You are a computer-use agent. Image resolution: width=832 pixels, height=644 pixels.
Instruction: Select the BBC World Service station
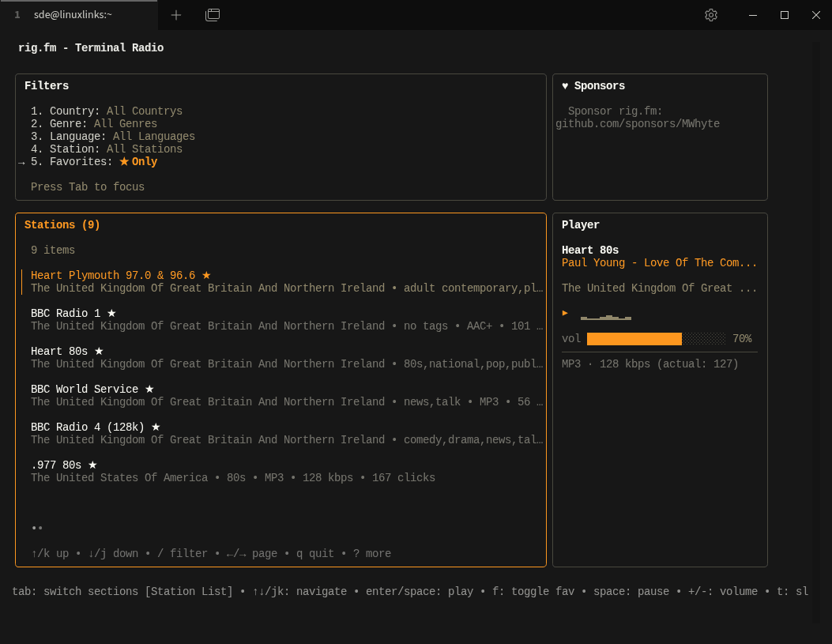click(x=85, y=390)
